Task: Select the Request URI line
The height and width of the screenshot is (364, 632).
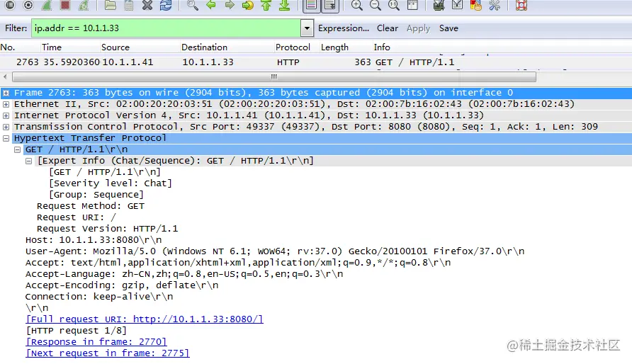Action: tap(77, 217)
